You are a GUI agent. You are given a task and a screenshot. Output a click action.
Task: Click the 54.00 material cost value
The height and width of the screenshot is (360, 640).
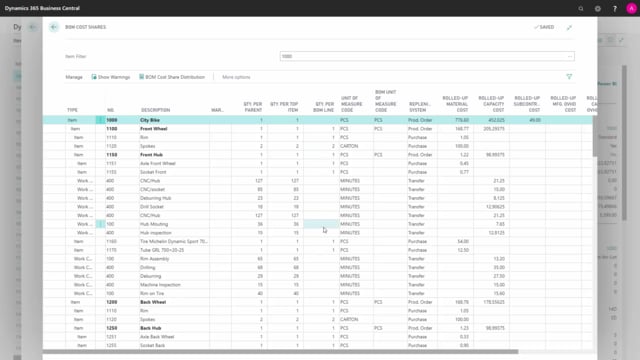(x=463, y=241)
